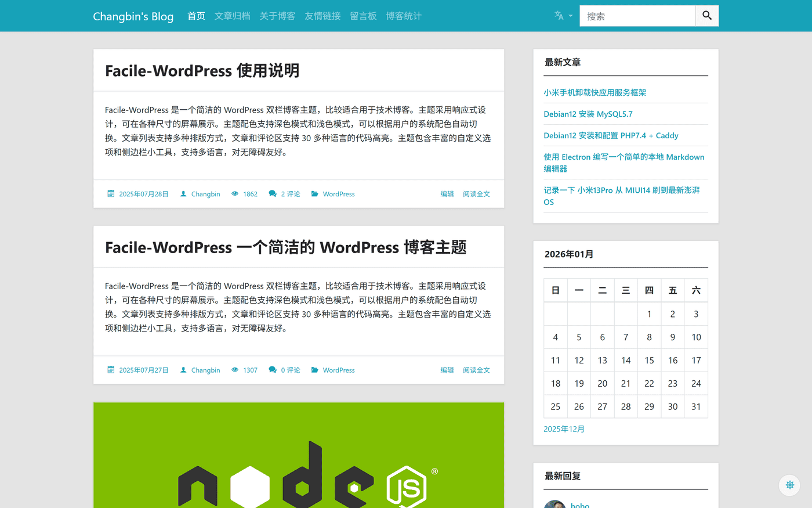Open the floating gear settings button
The image size is (812, 508).
click(x=789, y=485)
